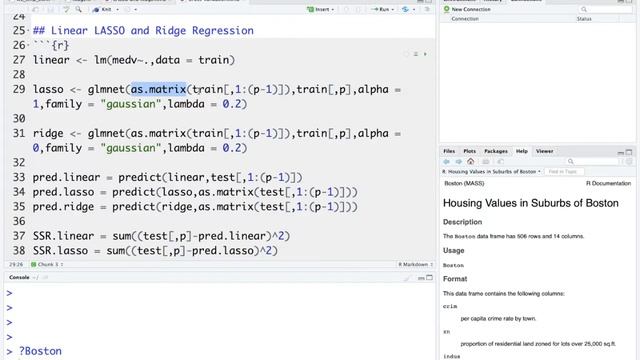The image size is (640, 360).
Task: Minimize the Console pane
Action: [421, 278]
